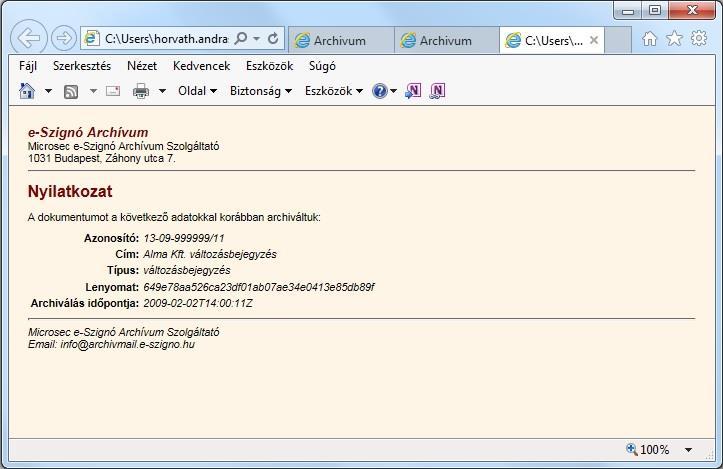
Task: Open the Oldal dropdown menu
Action: pos(197,91)
